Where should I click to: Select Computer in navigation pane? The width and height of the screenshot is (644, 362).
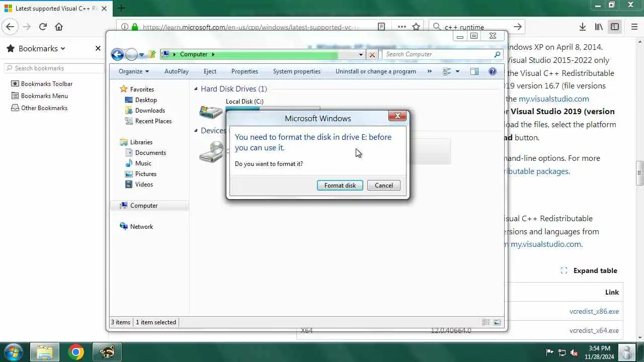144,205
